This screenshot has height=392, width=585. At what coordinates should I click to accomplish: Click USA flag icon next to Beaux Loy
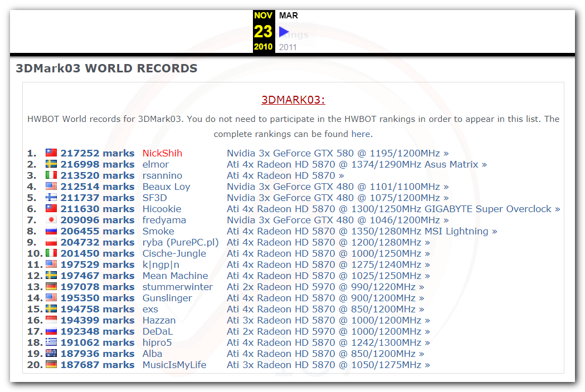(51, 186)
